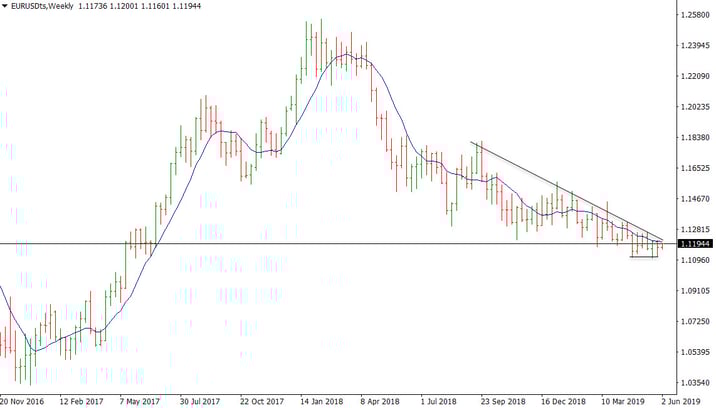This screenshot has width=716, height=408.
Task: Click the 1.20235 price axis label
Action: 695,106
